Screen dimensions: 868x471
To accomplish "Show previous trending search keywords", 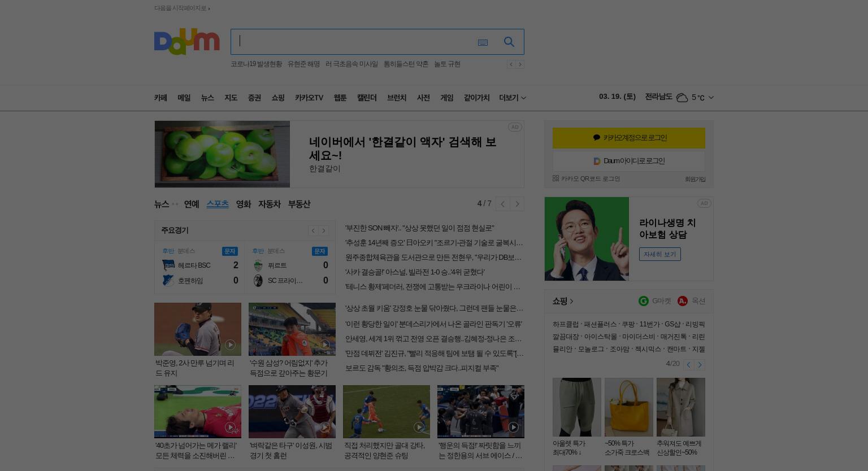I will (511, 64).
